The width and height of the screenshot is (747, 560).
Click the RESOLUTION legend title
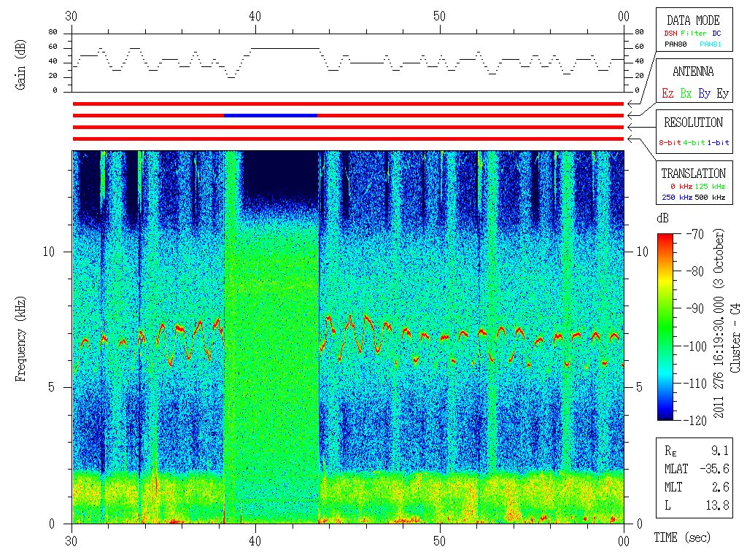(x=693, y=122)
